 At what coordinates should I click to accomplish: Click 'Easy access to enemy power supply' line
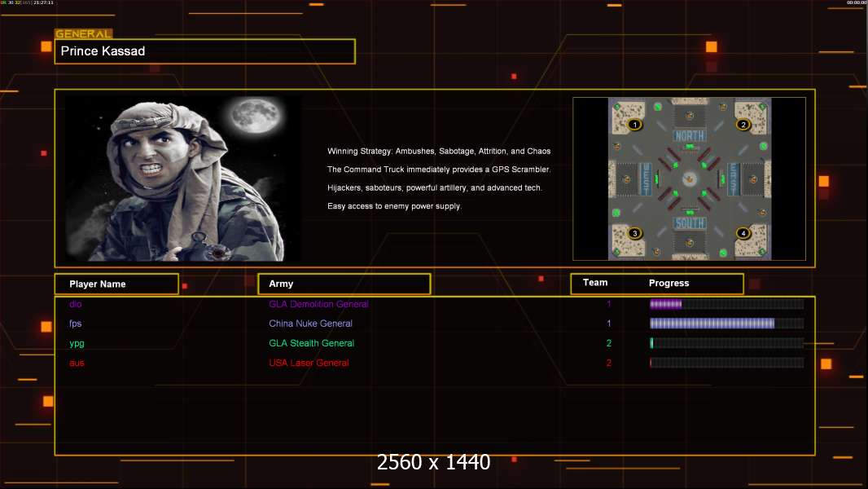point(394,206)
